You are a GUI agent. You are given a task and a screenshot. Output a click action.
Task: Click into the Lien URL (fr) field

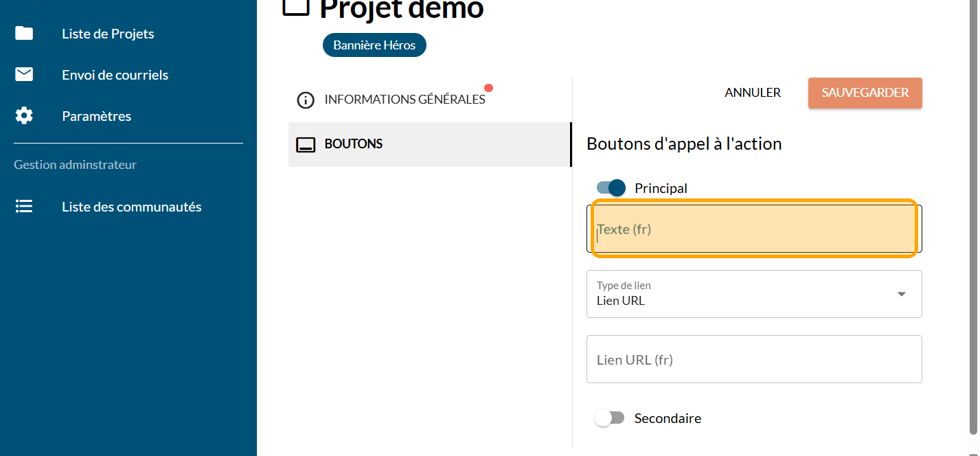point(754,359)
